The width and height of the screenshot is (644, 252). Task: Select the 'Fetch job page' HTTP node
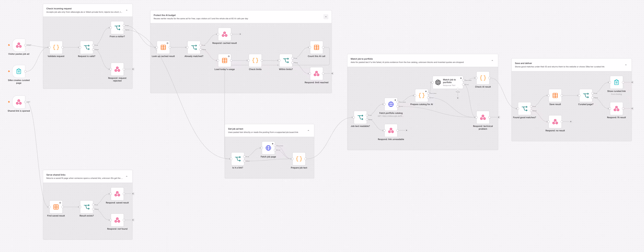click(x=268, y=148)
